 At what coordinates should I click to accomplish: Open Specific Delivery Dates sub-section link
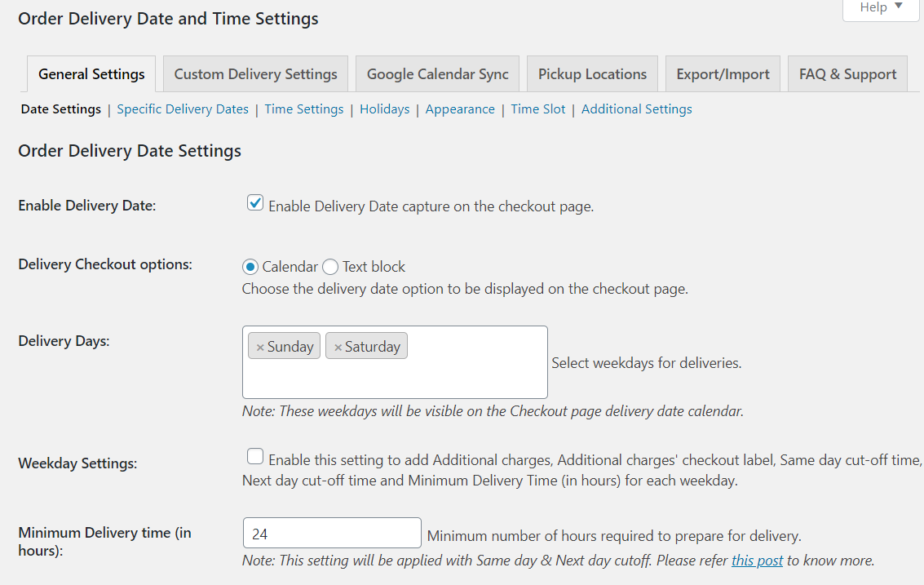click(183, 109)
